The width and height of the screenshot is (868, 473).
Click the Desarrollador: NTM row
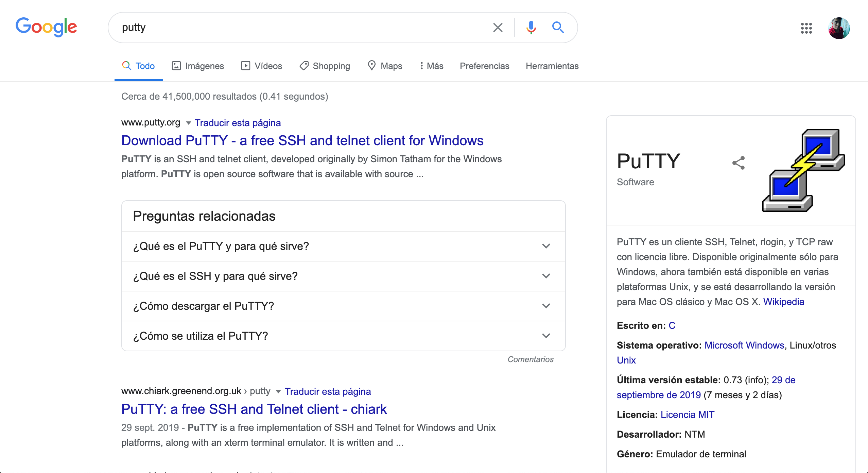point(661,434)
